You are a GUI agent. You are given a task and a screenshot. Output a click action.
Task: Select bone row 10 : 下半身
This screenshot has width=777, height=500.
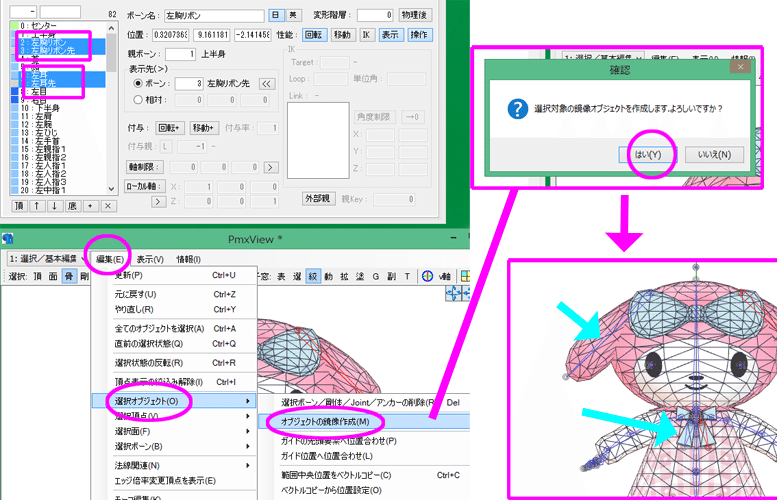58,108
